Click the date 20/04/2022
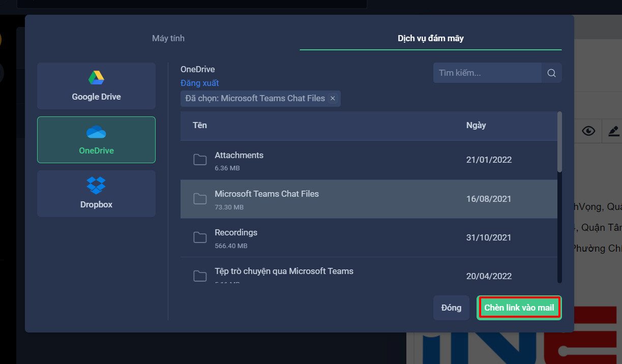 (489, 276)
